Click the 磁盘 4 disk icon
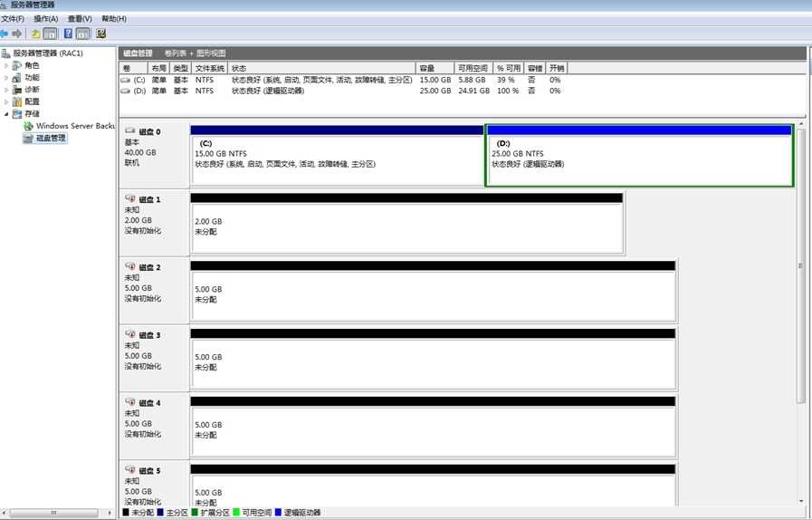This screenshot has width=812, height=520. [x=130, y=402]
